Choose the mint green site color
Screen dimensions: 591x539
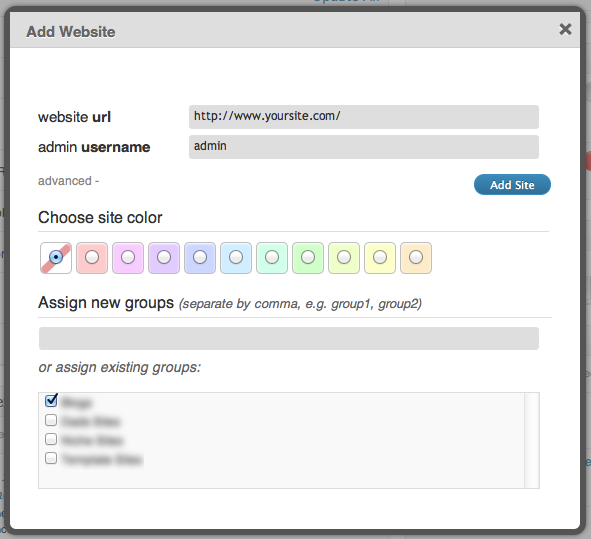[272, 258]
